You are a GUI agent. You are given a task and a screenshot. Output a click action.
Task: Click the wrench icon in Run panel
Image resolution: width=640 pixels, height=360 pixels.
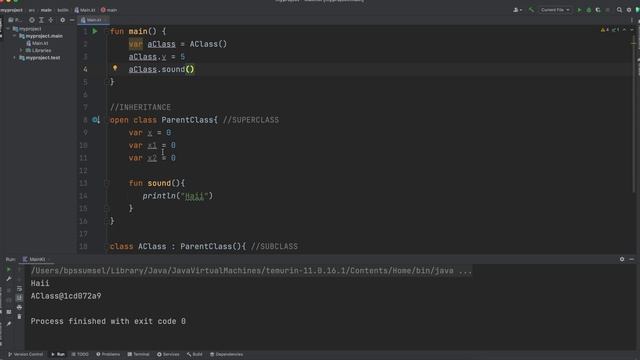[9, 279]
